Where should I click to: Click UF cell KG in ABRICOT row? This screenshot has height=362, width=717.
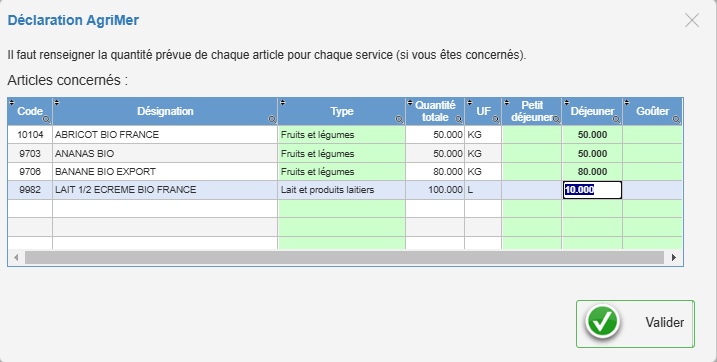pos(483,135)
